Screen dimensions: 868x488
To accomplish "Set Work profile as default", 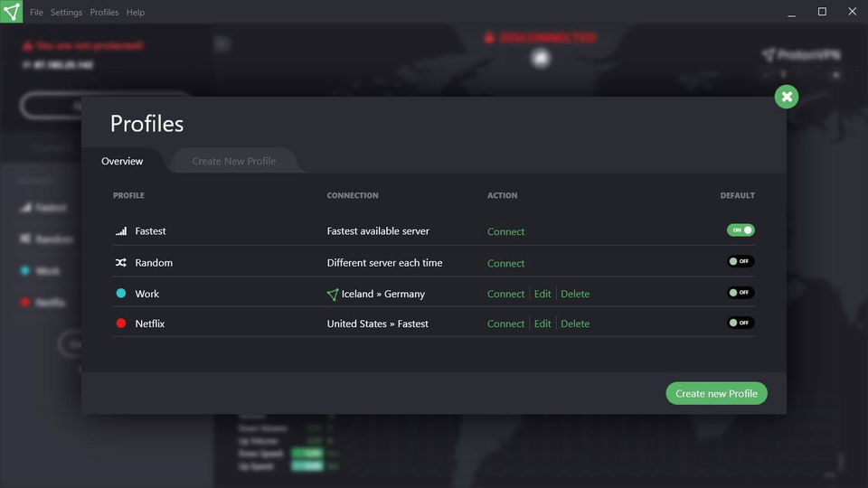I will 741,293.
